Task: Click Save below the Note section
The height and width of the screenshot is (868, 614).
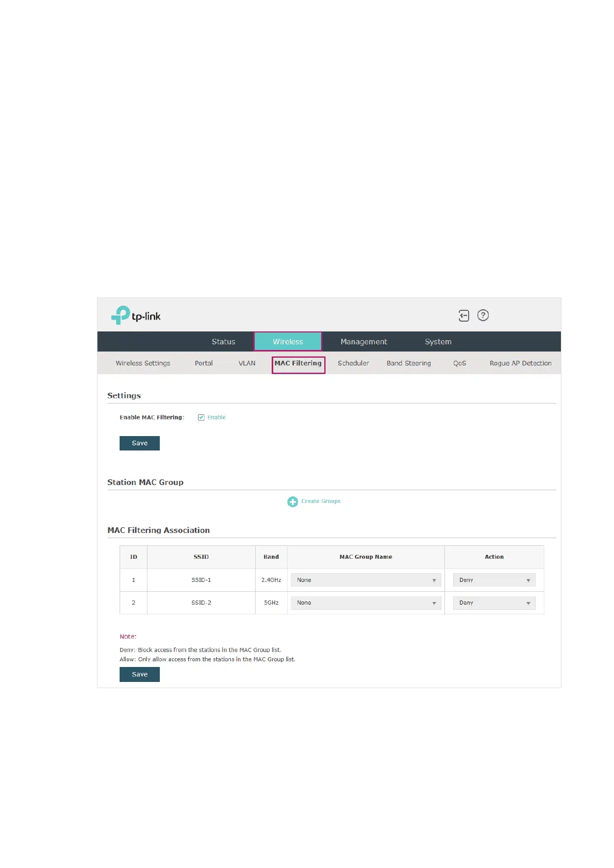Action: [140, 674]
